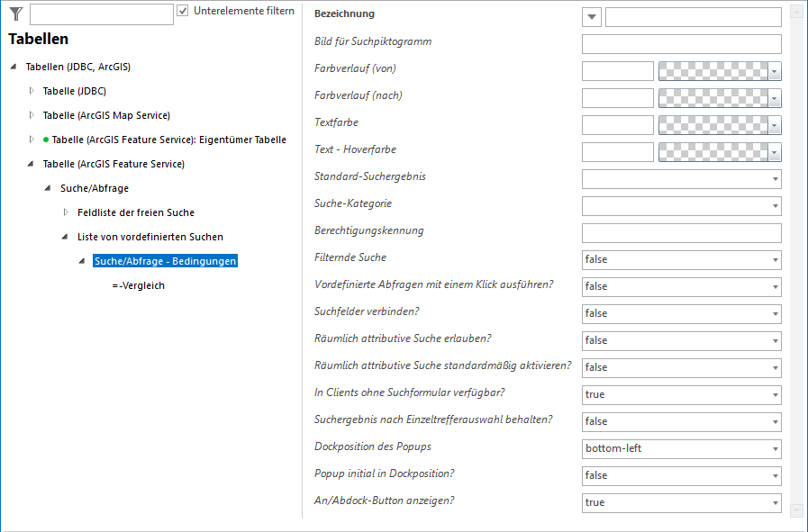Expand Feldliste der freien Suche
The image size is (808, 532).
pyautogui.click(x=66, y=212)
